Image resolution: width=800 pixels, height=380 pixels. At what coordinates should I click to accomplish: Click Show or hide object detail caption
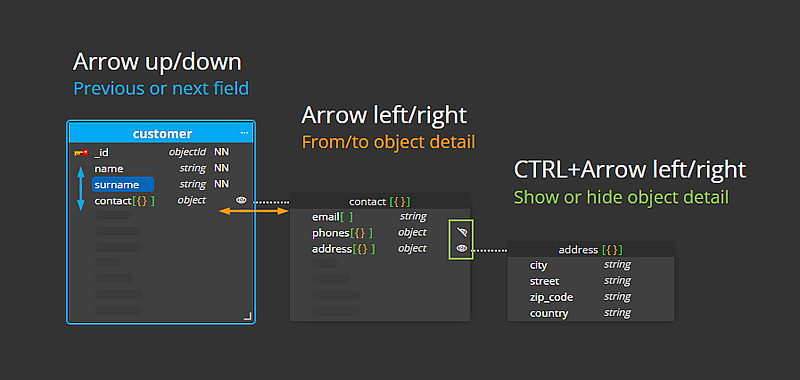(x=621, y=197)
